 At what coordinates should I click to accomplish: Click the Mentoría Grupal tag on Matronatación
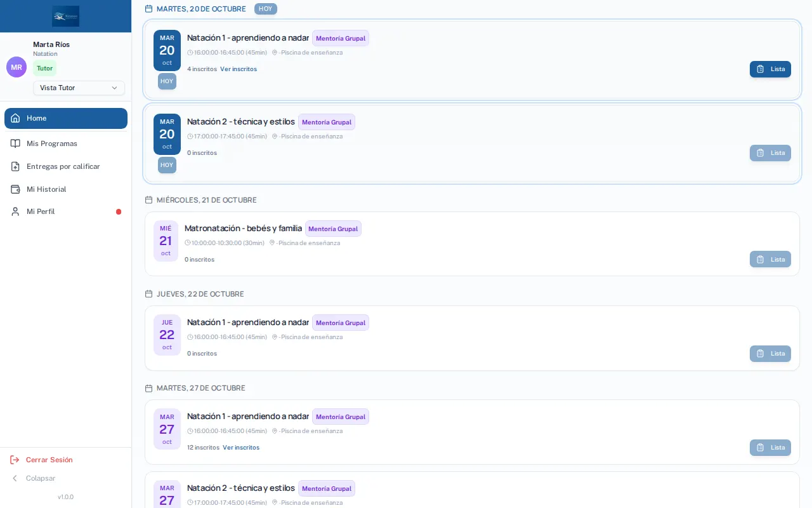point(333,229)
